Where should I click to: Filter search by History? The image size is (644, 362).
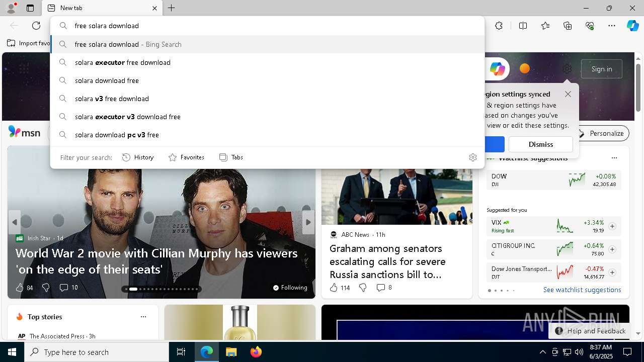click(138, 157)
